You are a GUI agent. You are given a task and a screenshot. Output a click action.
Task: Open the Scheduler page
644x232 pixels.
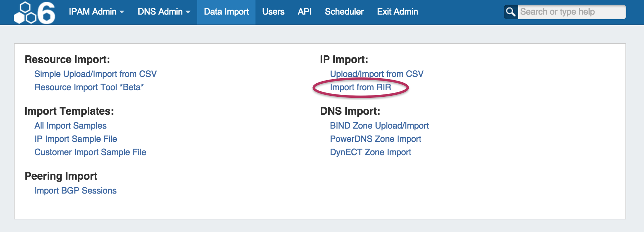pos(344,12)
